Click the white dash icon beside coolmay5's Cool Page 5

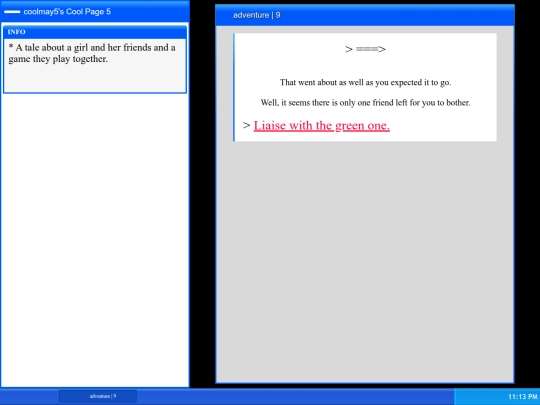pos(12,12)
